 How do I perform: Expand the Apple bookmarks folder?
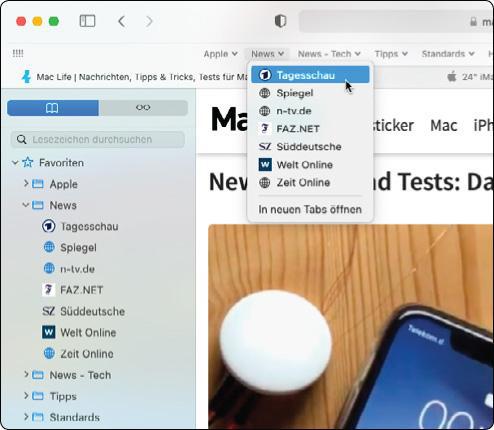[26, 183]
